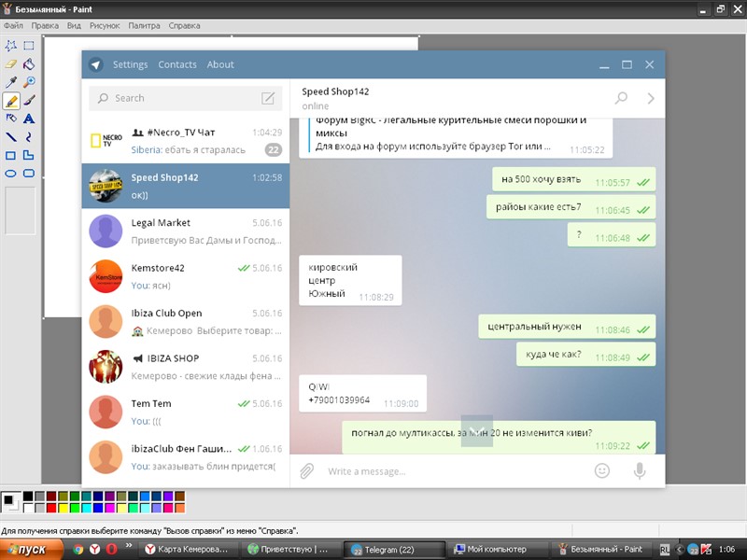This screenshot has width=747, height=560.
Task: Launch Opera from quick launch
Action: (111, 550)
